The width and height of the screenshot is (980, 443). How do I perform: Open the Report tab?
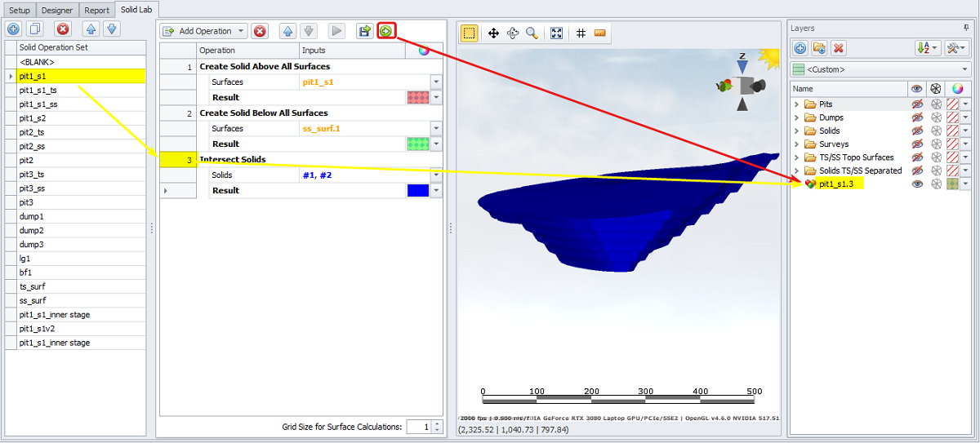[96, 11]
